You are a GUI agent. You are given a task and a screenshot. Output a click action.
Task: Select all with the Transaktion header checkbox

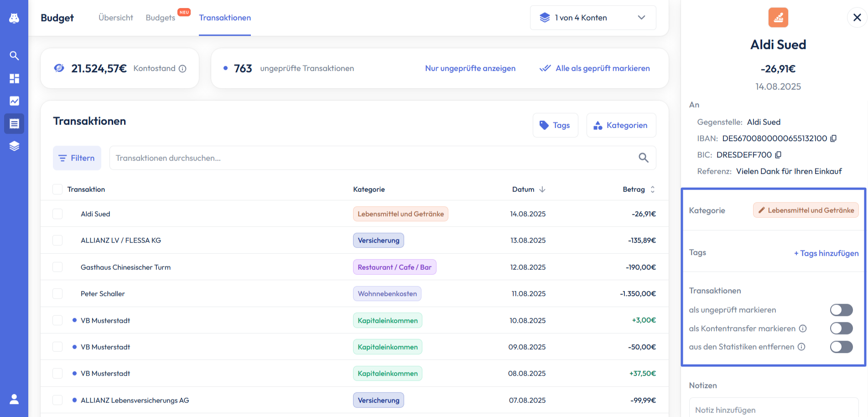pyautogui.click(x=57, y=189)
